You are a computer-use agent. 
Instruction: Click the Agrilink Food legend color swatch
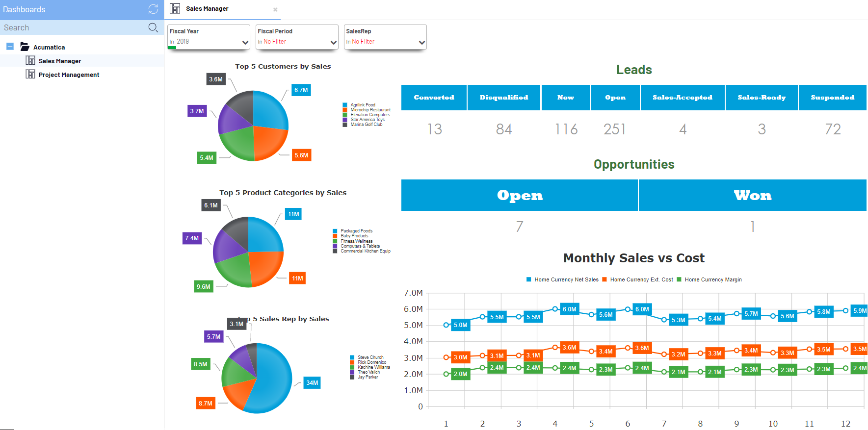(x=345, y=105)
